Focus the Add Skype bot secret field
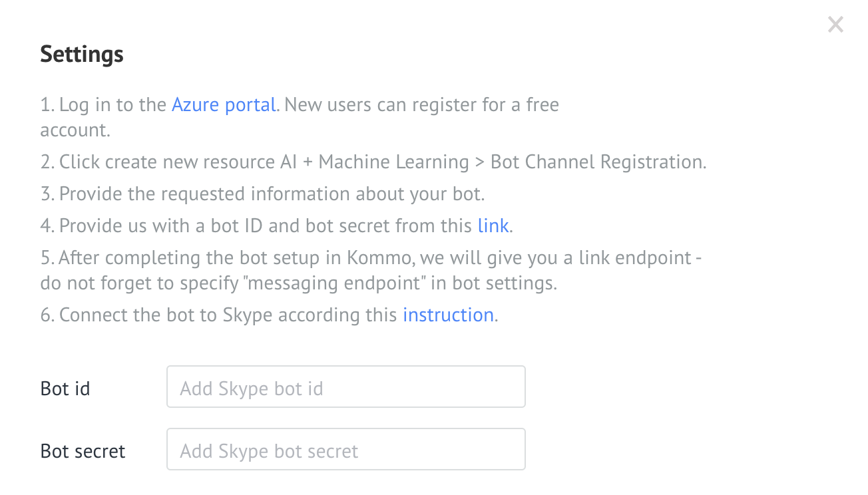868x495 pixels. click(x=346, y=449)
